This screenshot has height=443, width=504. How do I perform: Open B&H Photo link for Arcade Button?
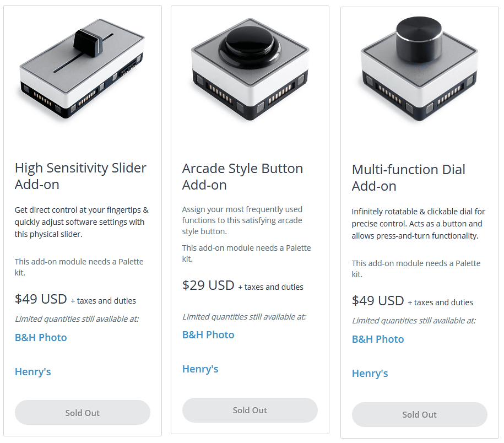208,335
